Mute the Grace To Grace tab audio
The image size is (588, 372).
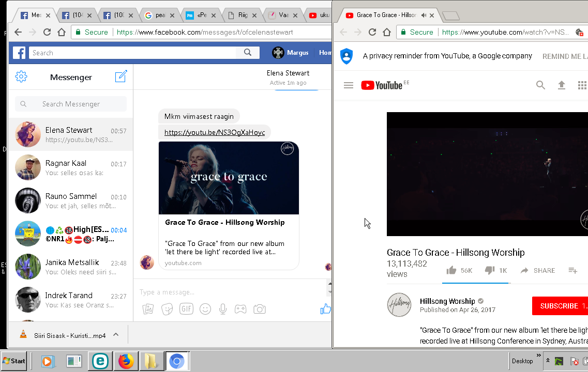[424, 15]
